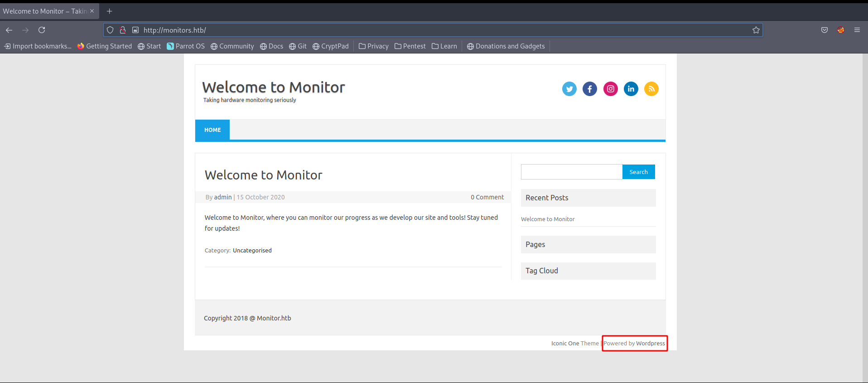Select the HOME navigation menu item

(x=212, y=130)
